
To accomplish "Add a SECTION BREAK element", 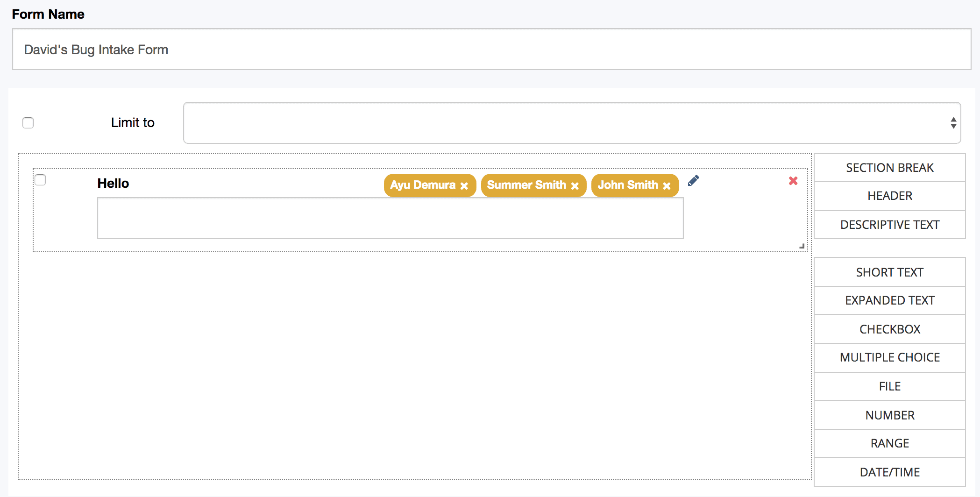I will coord(889,168).
